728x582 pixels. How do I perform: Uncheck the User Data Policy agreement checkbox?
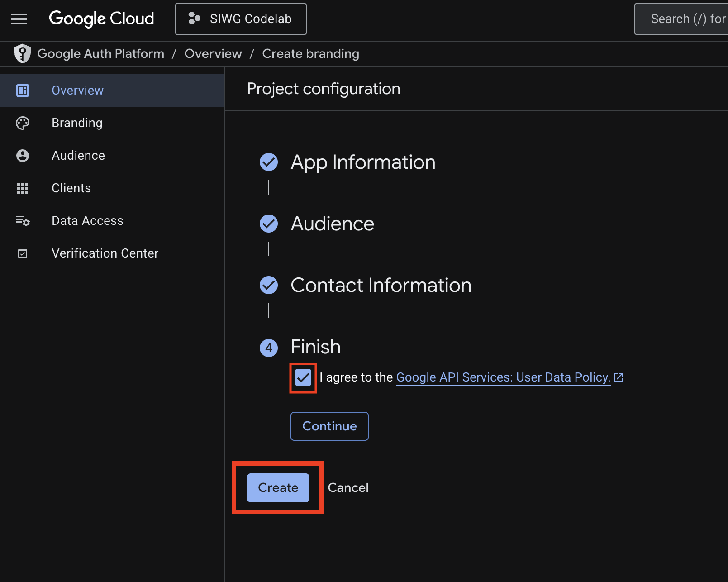303,377
